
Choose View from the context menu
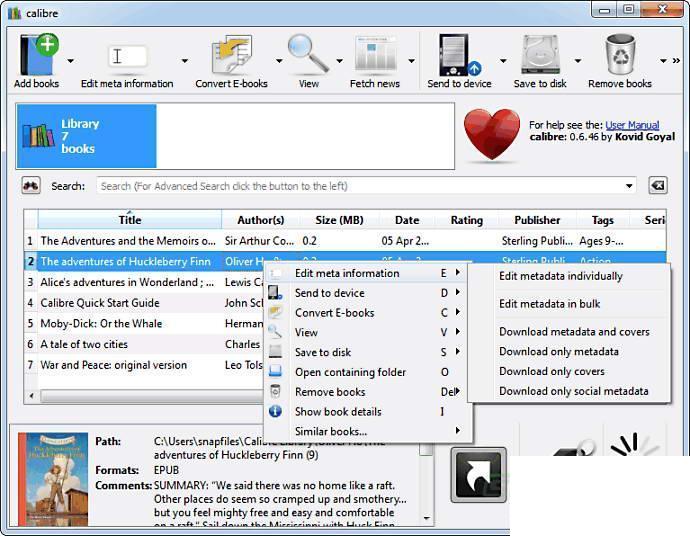368,332
